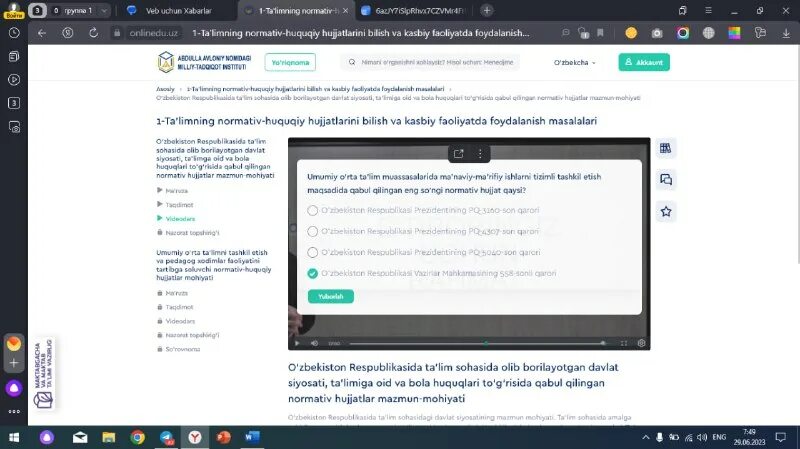Select the PQ-5040-son qarori answer
Viewport: 800px width, 449px height.
point(313,252)
